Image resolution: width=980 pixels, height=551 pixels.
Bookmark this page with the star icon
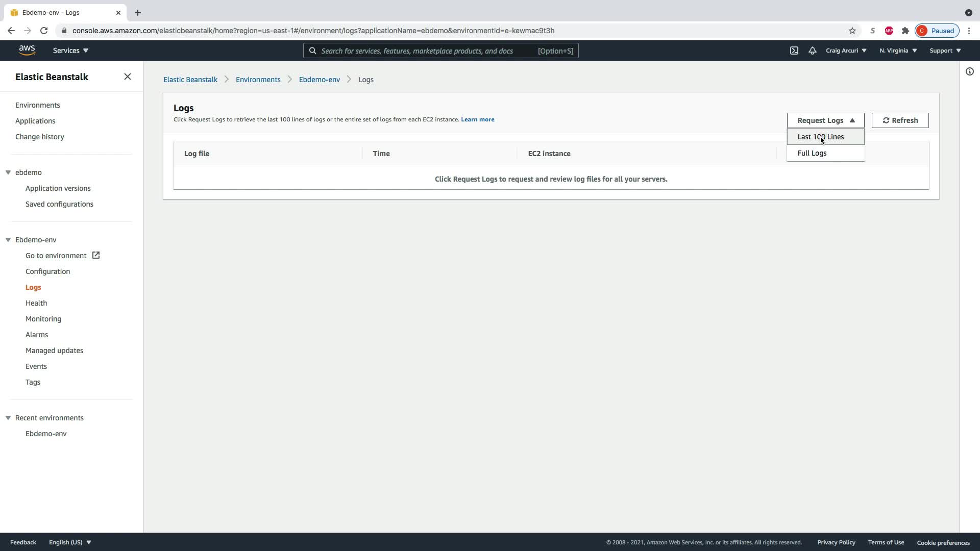point(852,31)
